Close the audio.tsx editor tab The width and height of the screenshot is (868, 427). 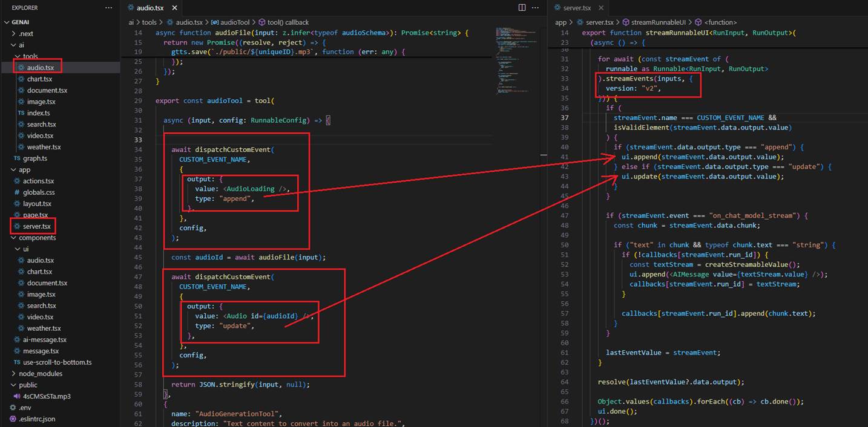pyautogui.click(x=174, y=8)
